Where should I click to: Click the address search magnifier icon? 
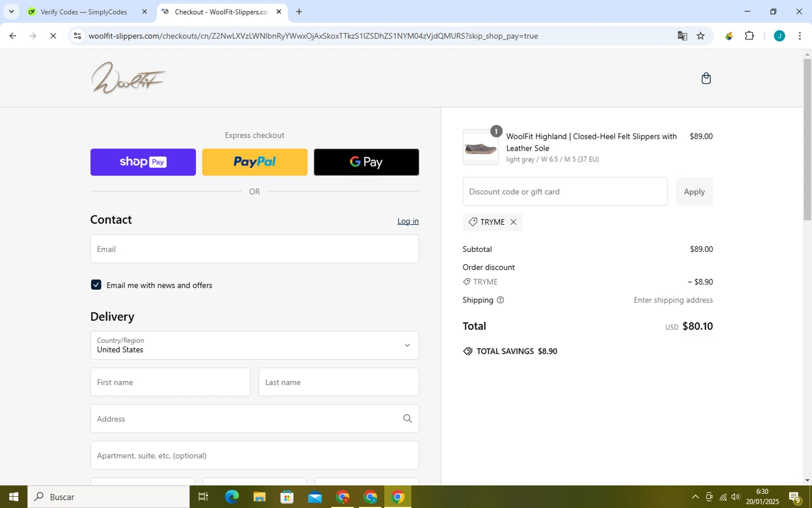[408, 419]
